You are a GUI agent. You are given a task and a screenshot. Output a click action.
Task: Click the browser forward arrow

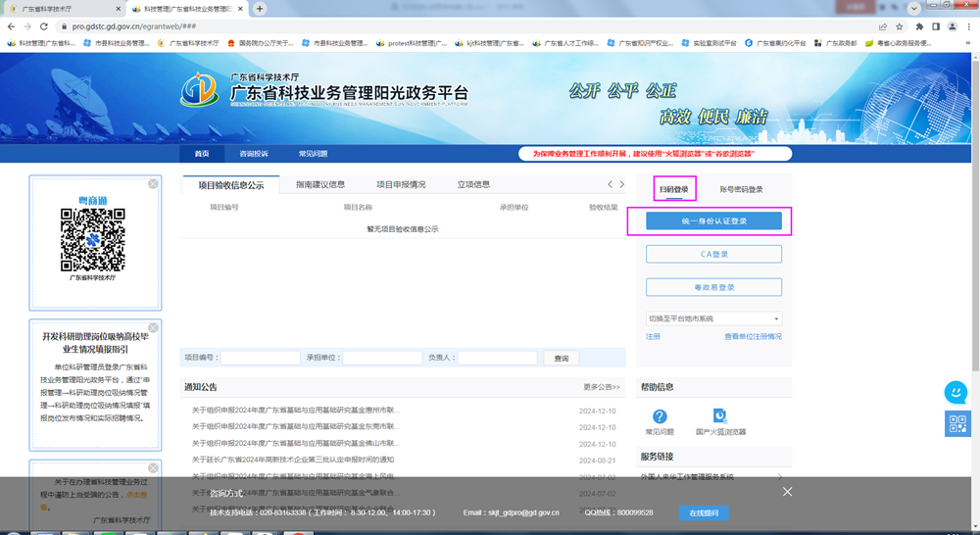point(26,26)
